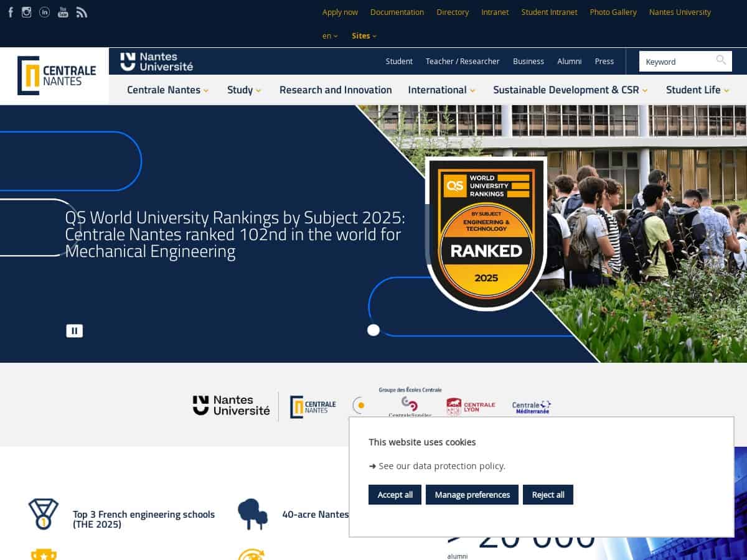Viewport: 747px width, 560px height.
Task: Expand Sustainable Development & CSR menu
Action: click(x=571, y=90)
